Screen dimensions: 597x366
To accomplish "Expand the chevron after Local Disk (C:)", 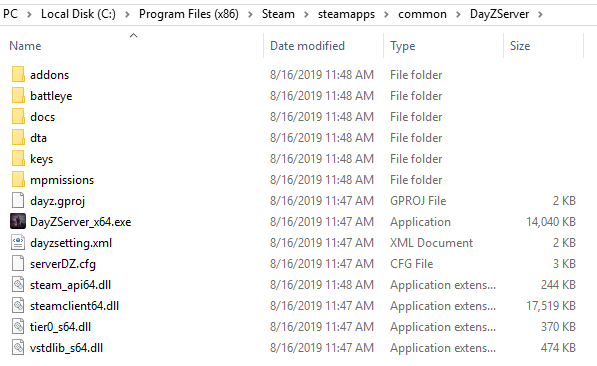I will click(127, 14).
